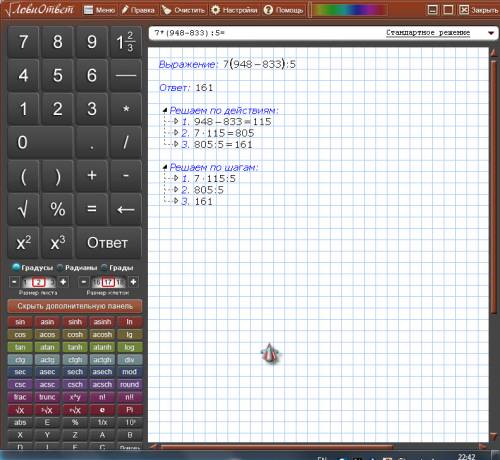Screen dimensions: 500x460
Task: Click the backspace arrow key
Action: [x=126, y=209]
